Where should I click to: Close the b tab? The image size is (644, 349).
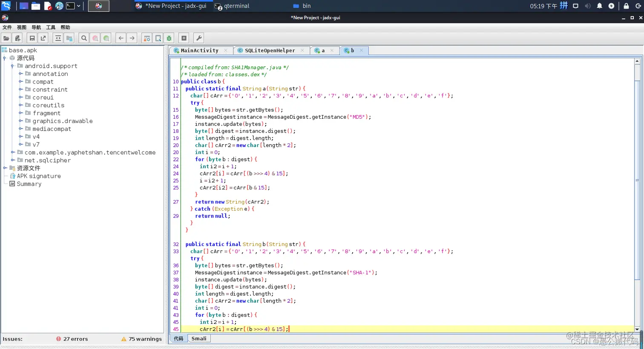pyautogui.click(x=361, y=50)
